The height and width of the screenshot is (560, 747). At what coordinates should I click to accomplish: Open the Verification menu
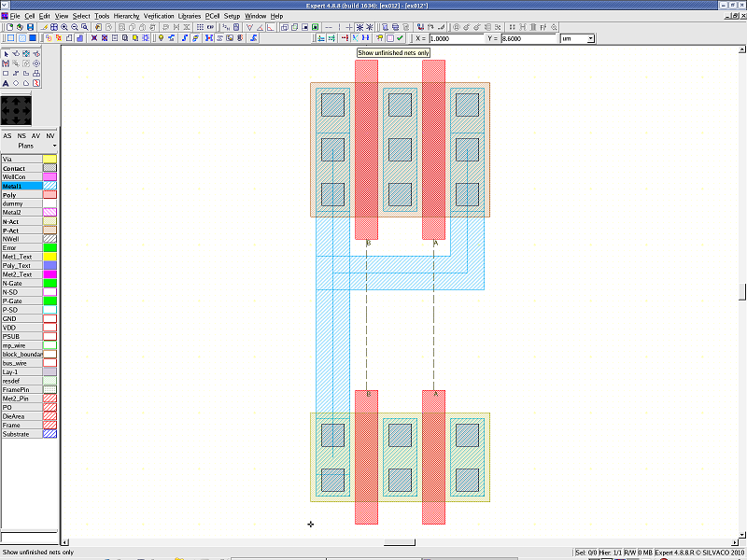point(158,16)
